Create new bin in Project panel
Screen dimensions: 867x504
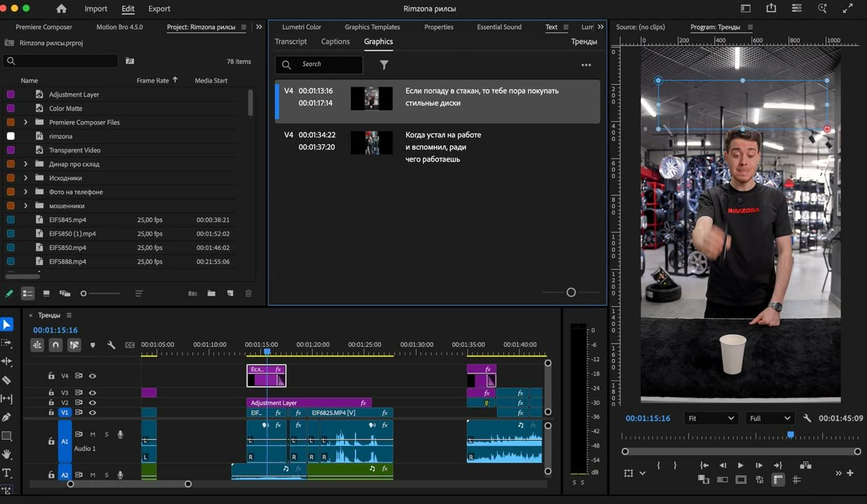coord(211,293)
